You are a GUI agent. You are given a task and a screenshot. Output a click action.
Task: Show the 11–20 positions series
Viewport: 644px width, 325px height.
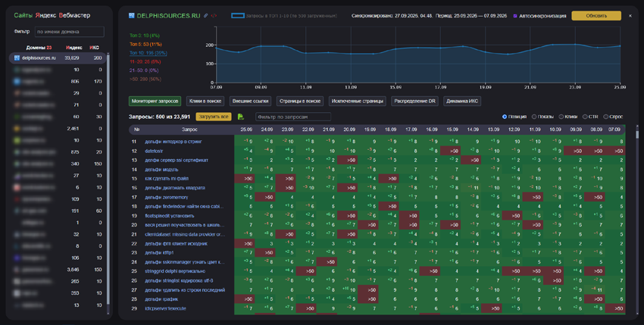click(x=145, y=61)
